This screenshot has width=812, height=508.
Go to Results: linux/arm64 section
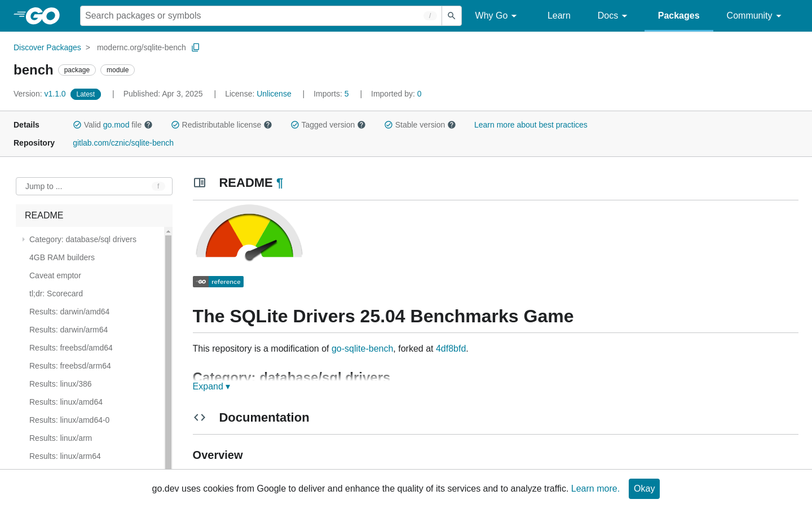click(65, 456)
